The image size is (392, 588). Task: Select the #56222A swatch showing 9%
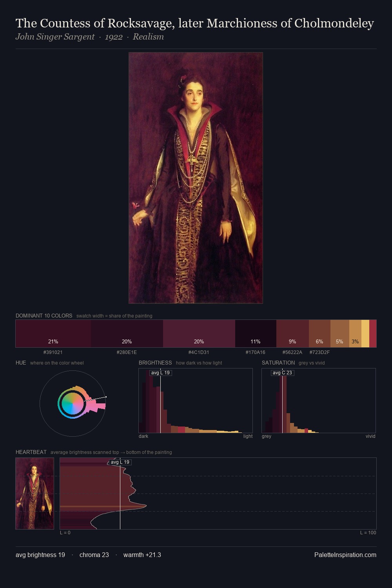tap(292, 334)
